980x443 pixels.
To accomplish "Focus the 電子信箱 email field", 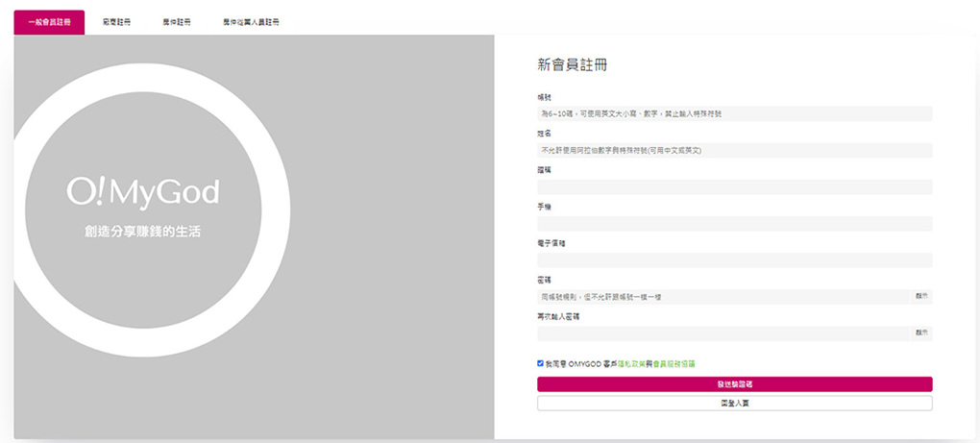I will click(x=734, y=259).
